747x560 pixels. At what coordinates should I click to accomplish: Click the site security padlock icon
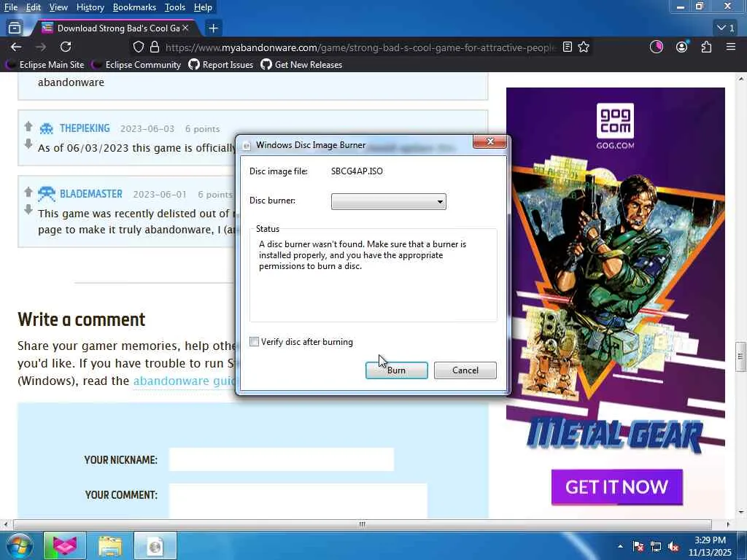click(x=155, y=47)
